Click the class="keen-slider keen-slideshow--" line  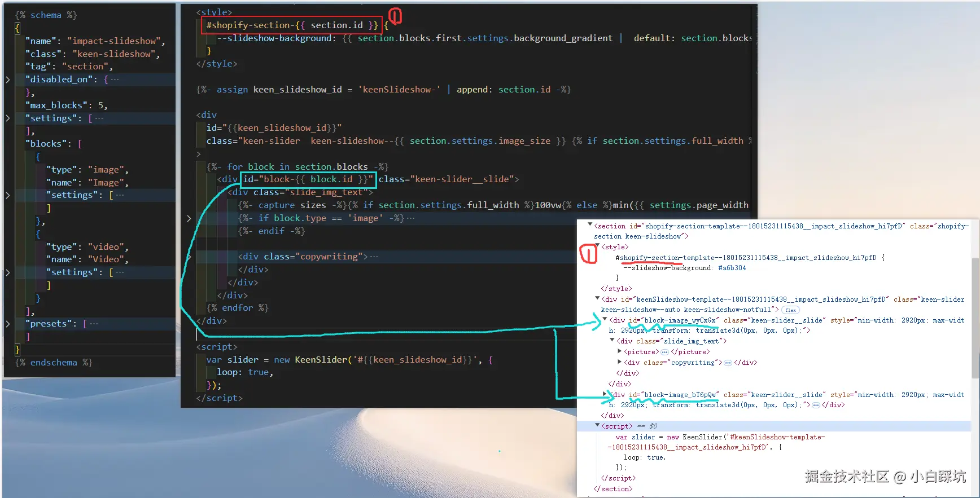click(x=479, y=141)
